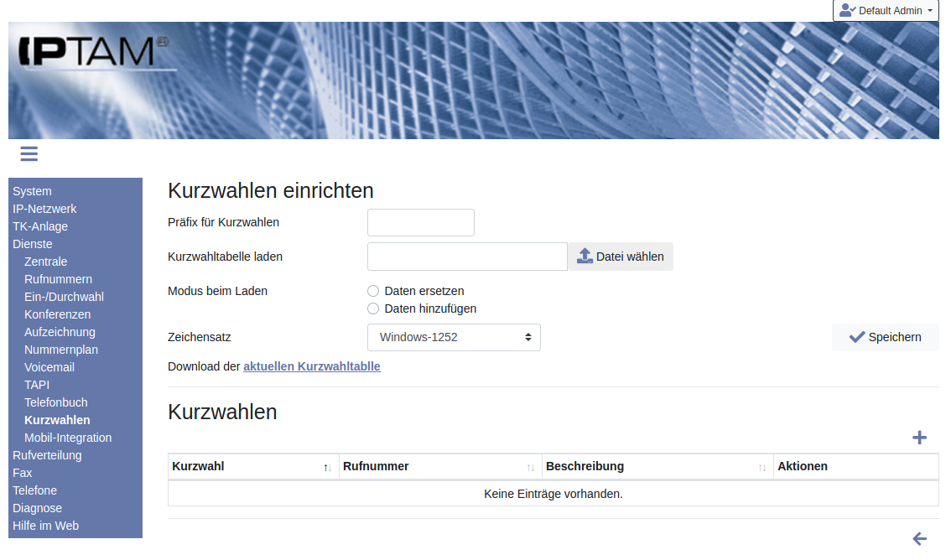Focus the 'Präfix für Kurzwahlen' input field
Image resolution: width=951 pixels, height=560 pixels.
point(421,223)
